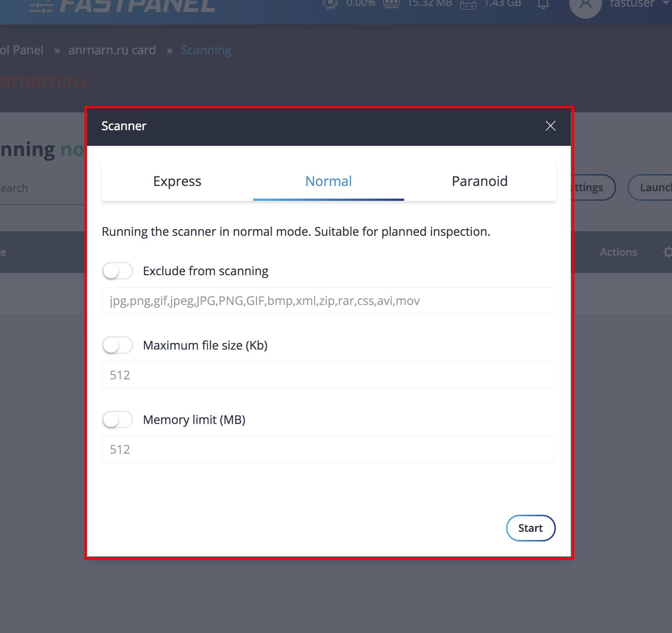The height and width of the screenshot is (633, 672).
Task: Enable the Exclude from scanning toggle
Action: pos(118,271)
